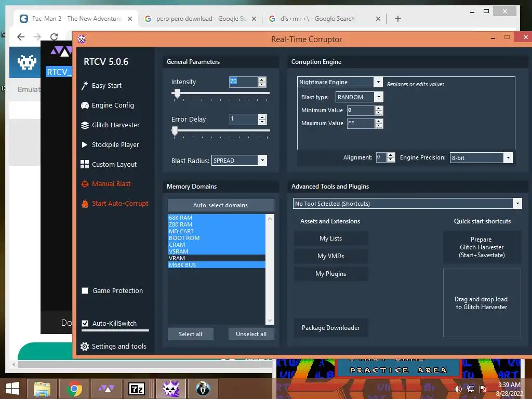Select M68K BUS memory domain

(217, 265)
